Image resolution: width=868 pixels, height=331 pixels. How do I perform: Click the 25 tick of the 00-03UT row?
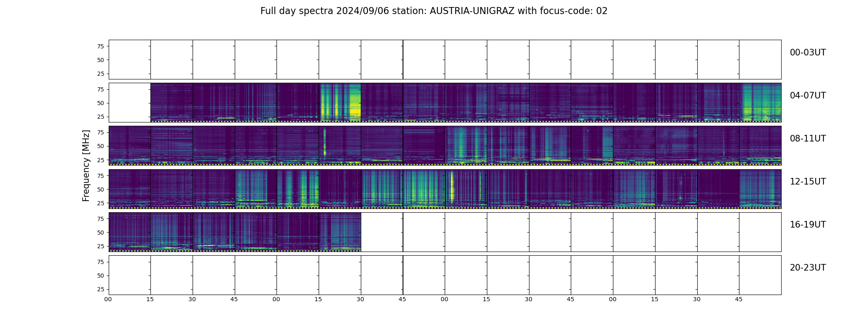click(x=100, y=74)
